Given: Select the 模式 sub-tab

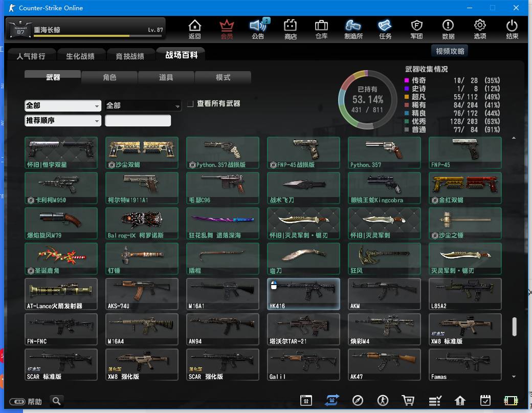Looking at the screenshot, I should [x=223, y=77].
